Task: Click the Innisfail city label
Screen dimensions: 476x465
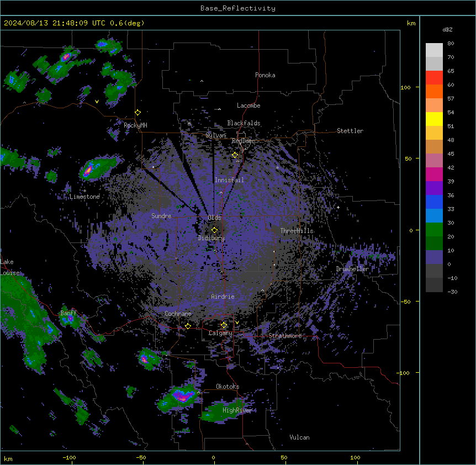Action: (229, 180)
